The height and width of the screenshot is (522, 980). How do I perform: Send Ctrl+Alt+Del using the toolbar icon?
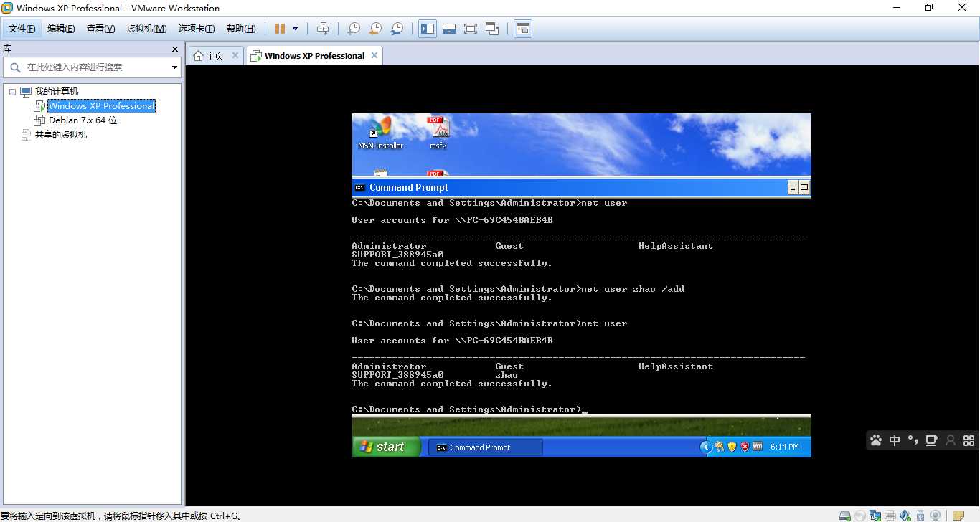(x=323, y=29)
